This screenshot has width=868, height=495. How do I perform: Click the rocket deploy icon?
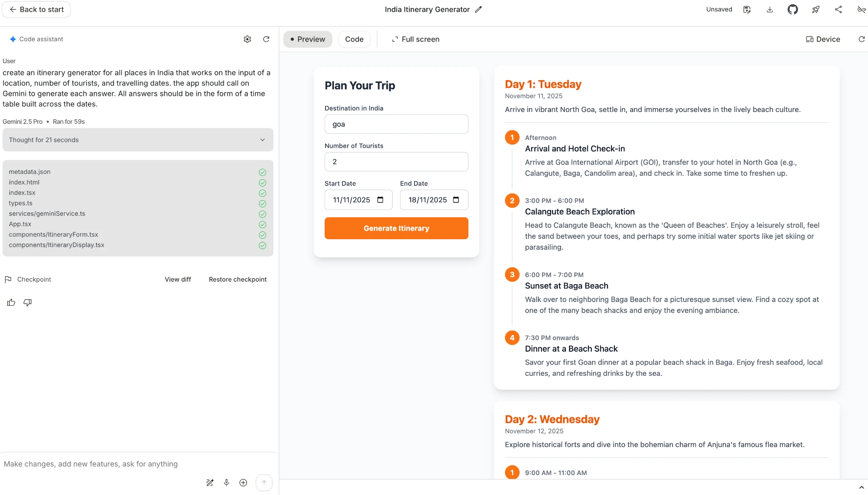815,9
